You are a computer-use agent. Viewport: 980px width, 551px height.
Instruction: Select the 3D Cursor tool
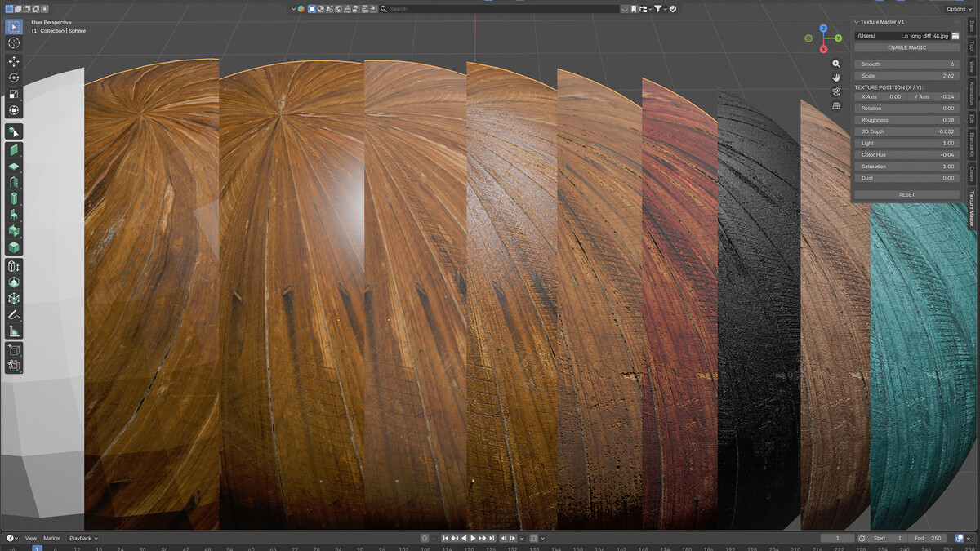(14, 43)
